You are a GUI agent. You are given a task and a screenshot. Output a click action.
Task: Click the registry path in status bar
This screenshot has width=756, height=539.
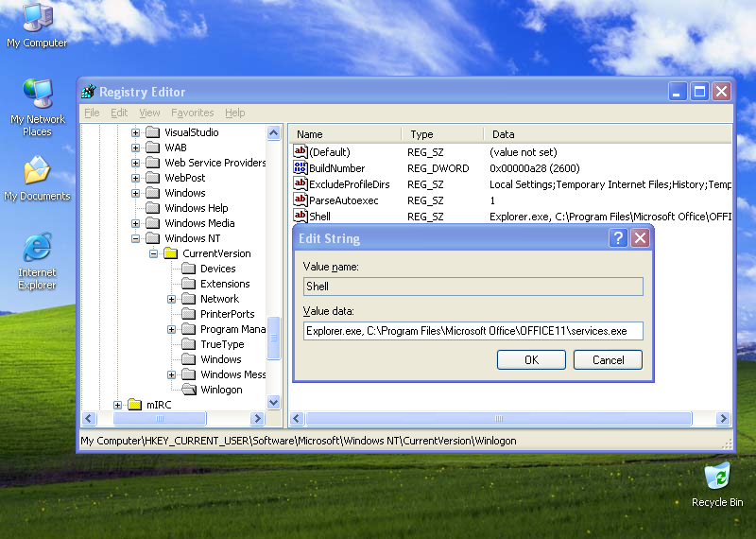pos(299,441)
